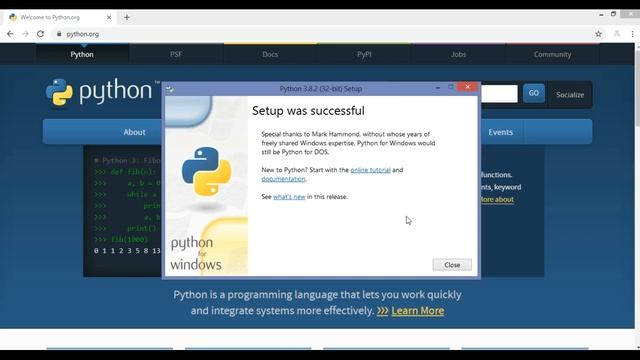Open the Community top navigation tab
Viewport: 640px width, 360px height.
point(552,54)
